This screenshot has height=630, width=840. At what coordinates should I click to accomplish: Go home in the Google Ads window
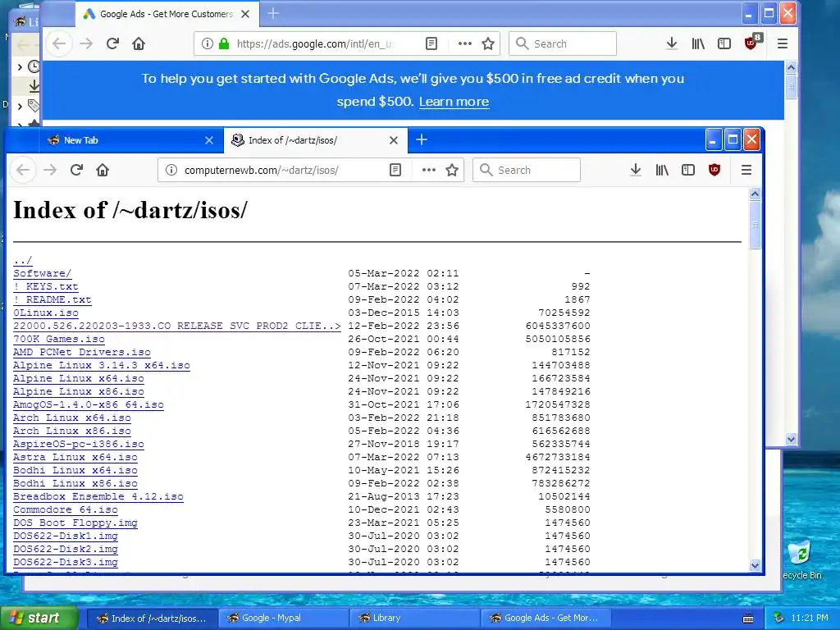click(139, 43)
